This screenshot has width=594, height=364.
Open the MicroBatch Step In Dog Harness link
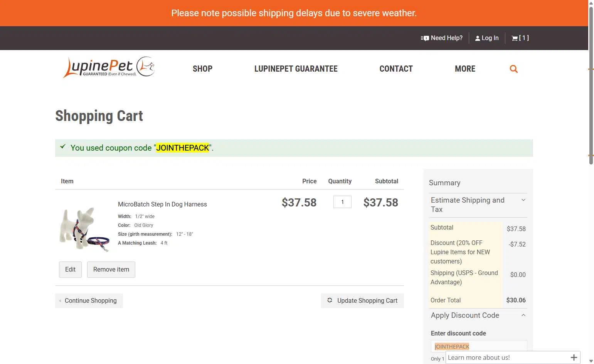click(162, 204)
